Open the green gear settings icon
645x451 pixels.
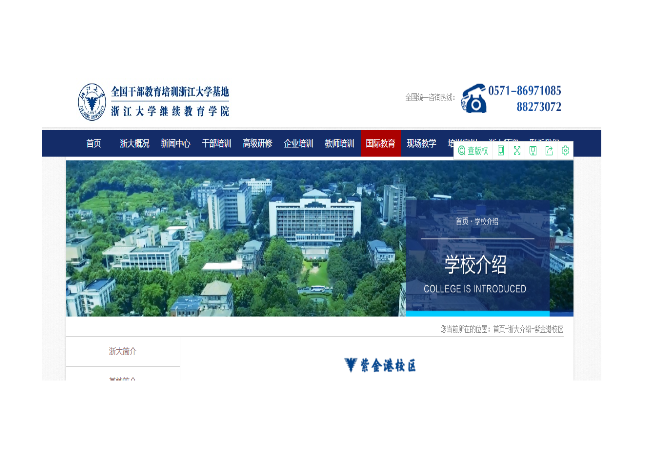pyautogui.click(x=565, y=151)
